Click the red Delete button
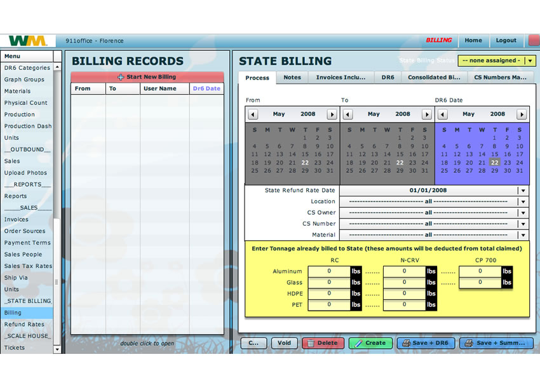Screen dimensions: 540x392 pyautogui.click(x=323, y=343)
